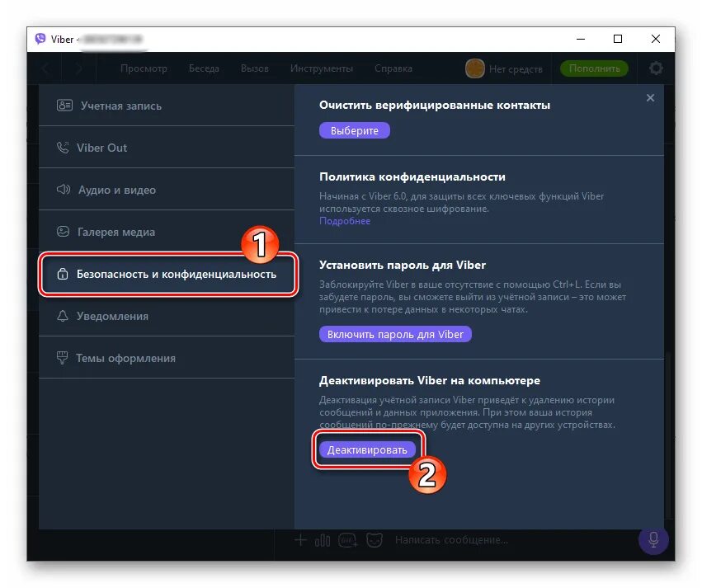This screenshot has height=588, width=702.
Task: Click the Деактивировать button
Action: tap(367, 449)
